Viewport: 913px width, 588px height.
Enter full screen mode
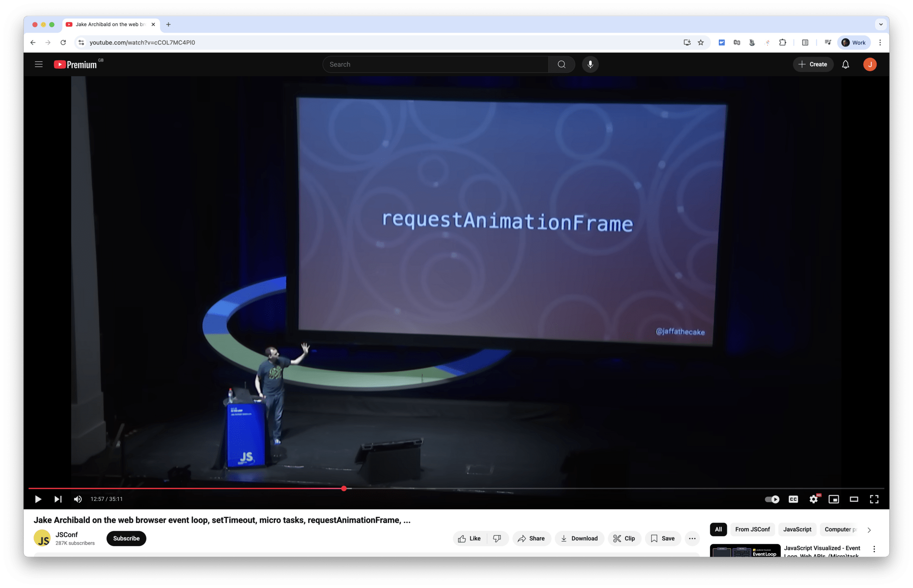point(874,499)
